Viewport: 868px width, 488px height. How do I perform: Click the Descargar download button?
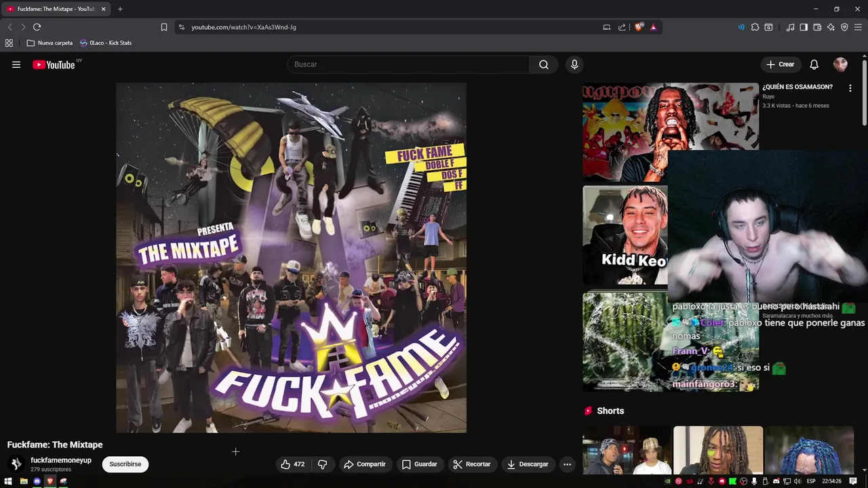[528, 464]
